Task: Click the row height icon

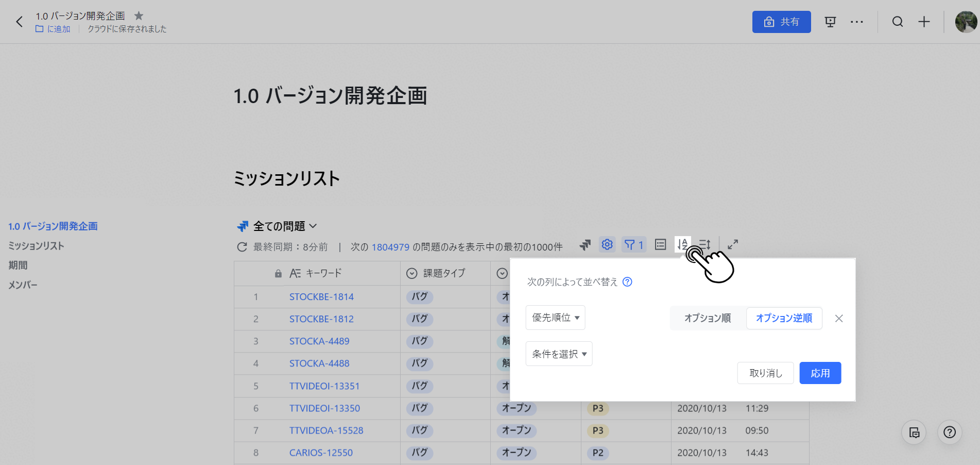Action: point(705,244)
